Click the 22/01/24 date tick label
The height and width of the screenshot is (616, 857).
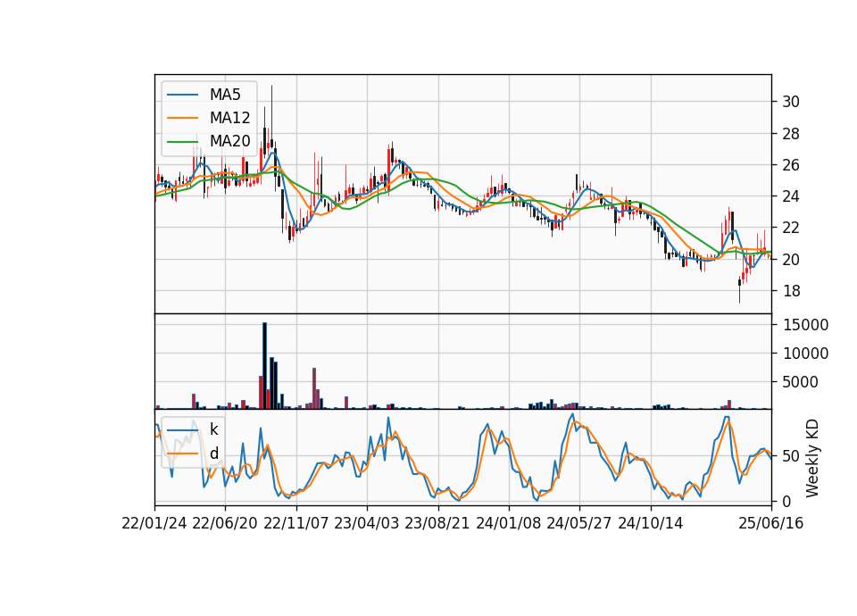(154, 524)
